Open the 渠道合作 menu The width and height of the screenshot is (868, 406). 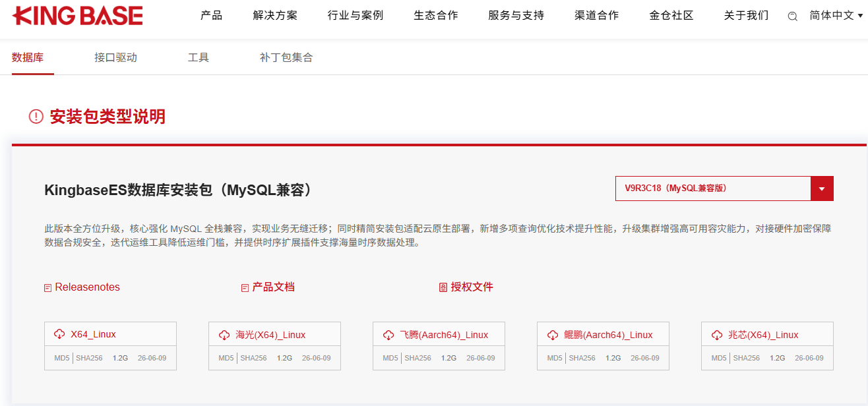(x=597, y=15)
